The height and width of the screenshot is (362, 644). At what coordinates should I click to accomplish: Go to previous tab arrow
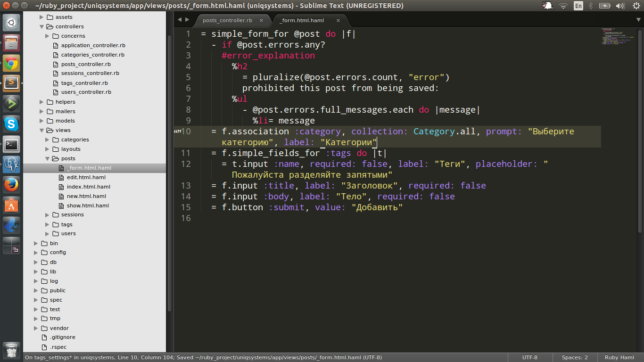180,20
